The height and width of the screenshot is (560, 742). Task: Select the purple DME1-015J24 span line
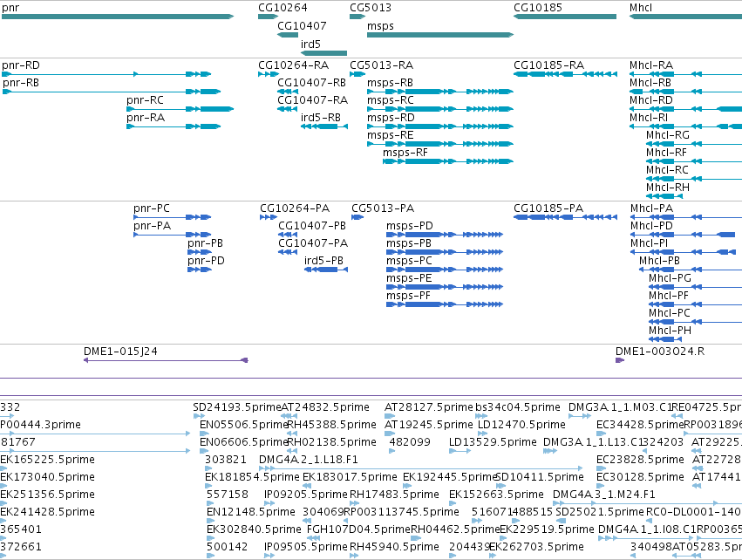pos(166,361)
